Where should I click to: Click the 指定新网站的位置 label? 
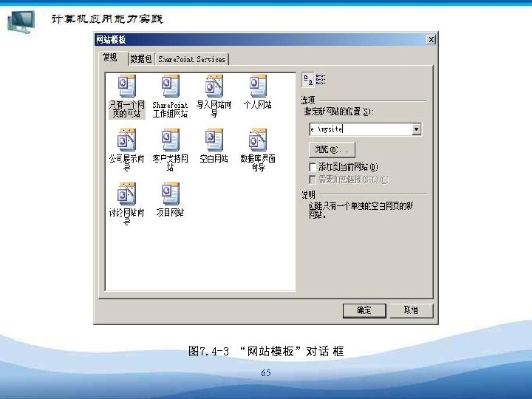tap(338, 112)
